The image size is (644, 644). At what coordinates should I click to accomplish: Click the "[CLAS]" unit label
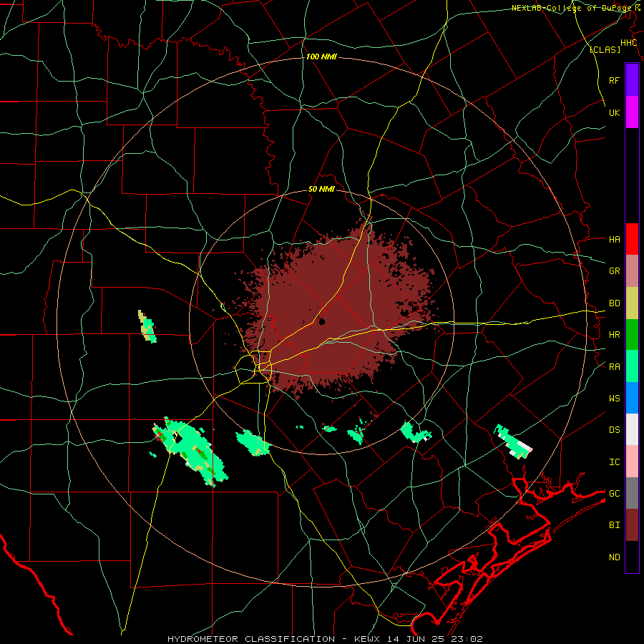pos(605,49)
